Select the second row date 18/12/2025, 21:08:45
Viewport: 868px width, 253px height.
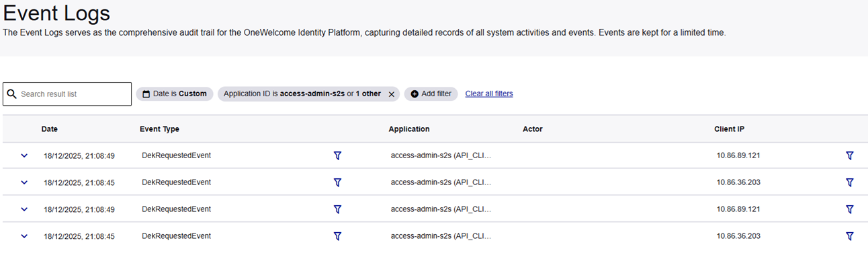(79, 182)
